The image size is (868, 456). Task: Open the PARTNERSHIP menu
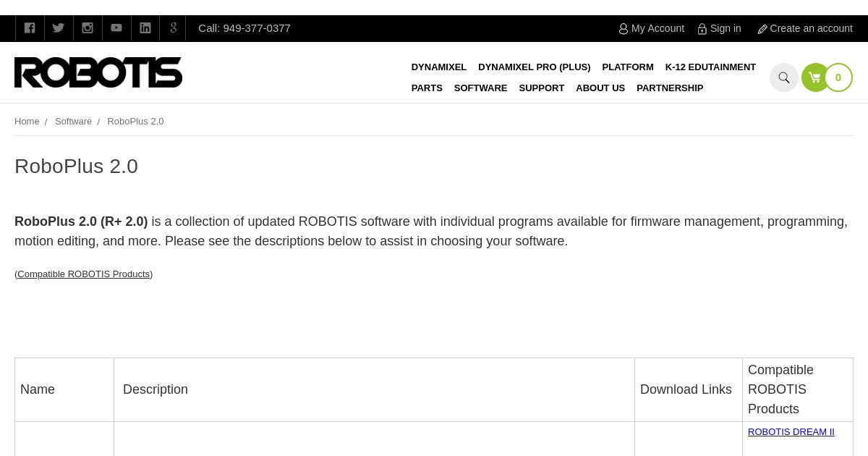click(x=670, y=88)
